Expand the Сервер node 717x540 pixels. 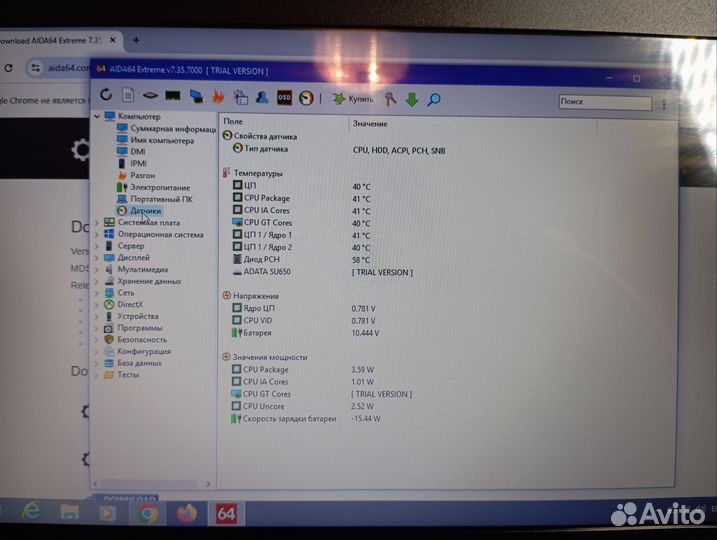coord(96,246)
